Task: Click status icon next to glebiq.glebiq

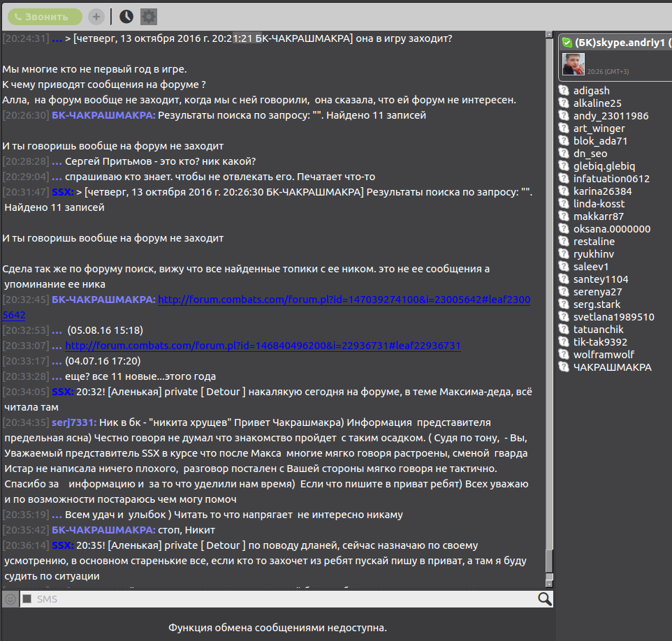Action: tap(564, 165)
